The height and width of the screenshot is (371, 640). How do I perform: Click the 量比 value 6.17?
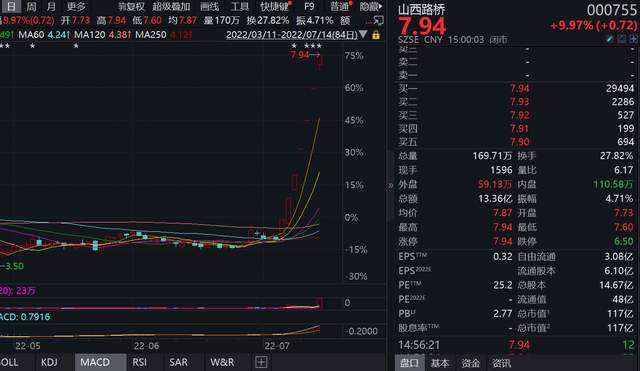point(623,170)
